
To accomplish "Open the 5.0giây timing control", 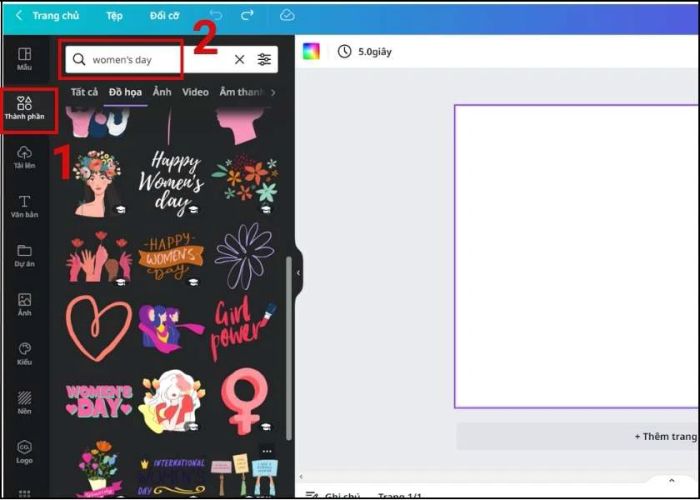I will tap(365, 51).
